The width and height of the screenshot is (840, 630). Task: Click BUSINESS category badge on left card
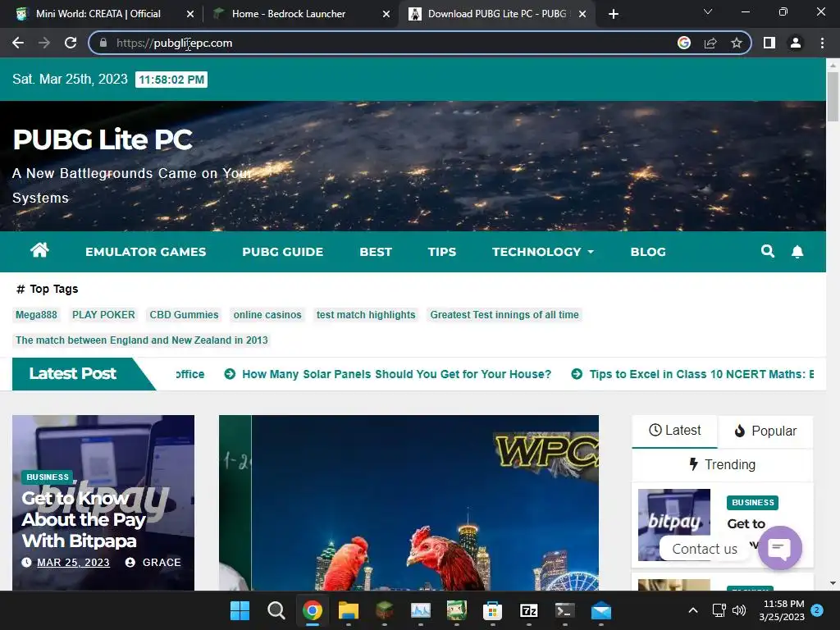click(x=47, y=477)
